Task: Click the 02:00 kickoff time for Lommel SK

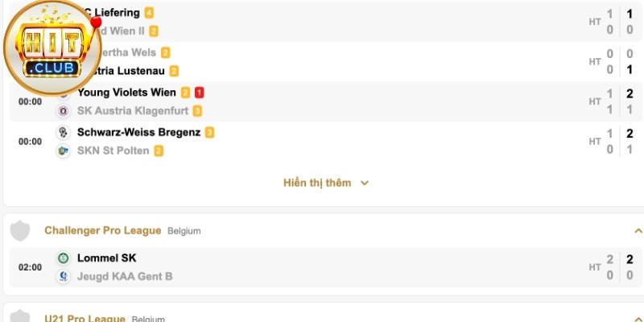Action: click(30, 267)
